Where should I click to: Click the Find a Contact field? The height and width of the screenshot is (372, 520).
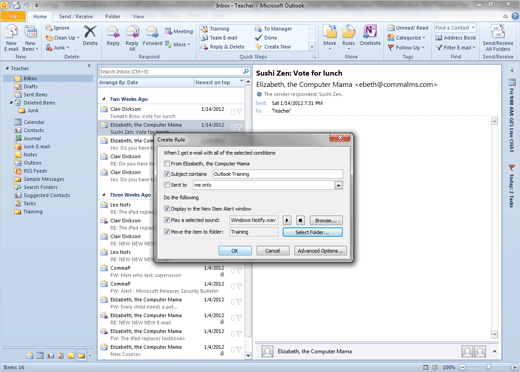(x=455, y=28)
